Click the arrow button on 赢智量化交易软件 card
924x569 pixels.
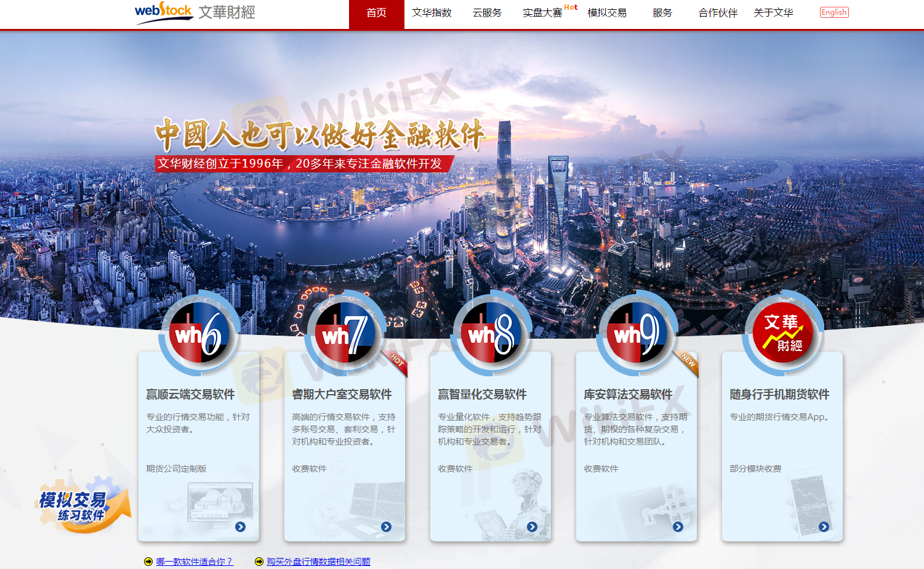click(x=532, y=527)
